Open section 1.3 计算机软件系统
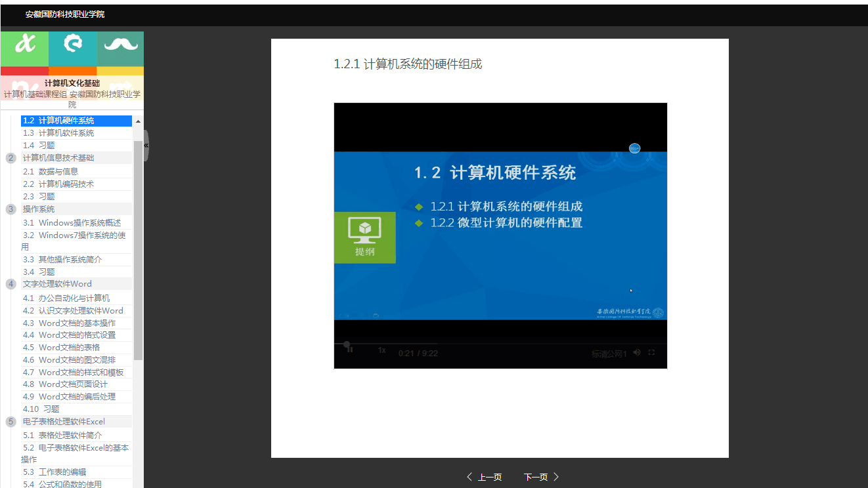The width and height of the screenshot is (868, 488). coord(58,133)
